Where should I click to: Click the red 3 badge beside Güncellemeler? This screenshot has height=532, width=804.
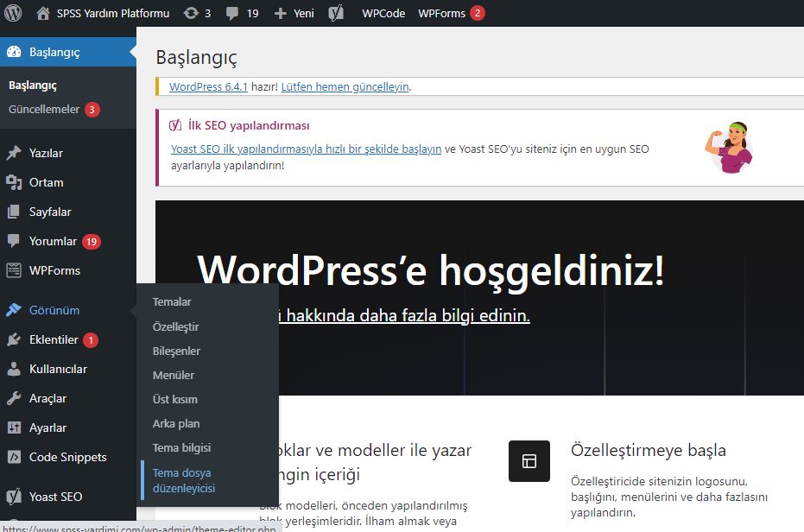tap(92, 110)
